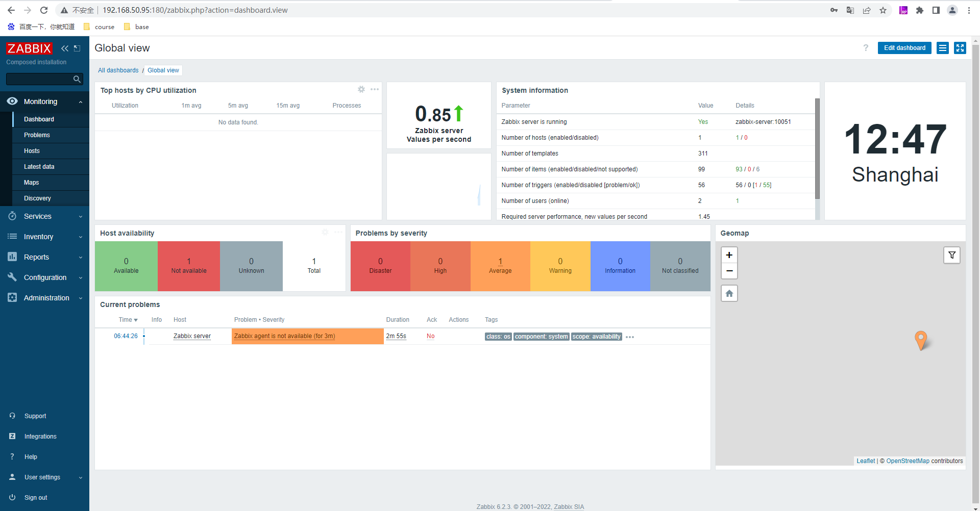Click red Not available host tile
This screenshot has height=511, width=980.
tap(189, 266)
